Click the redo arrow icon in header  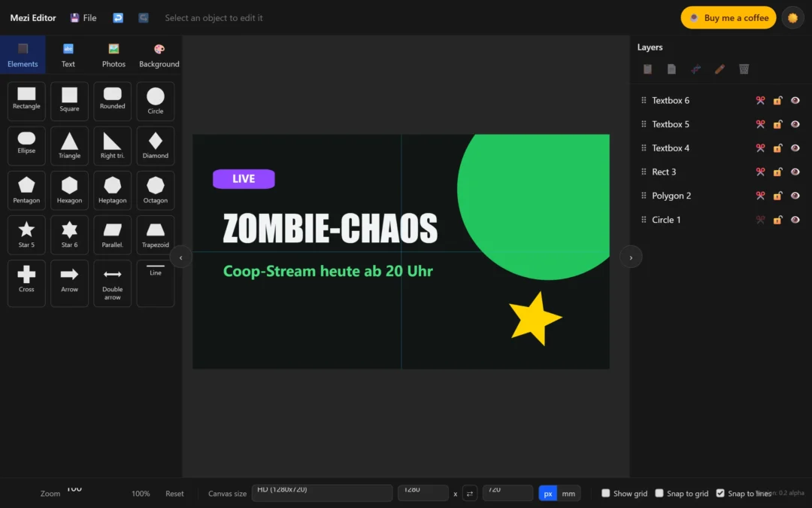pos(144,17)
